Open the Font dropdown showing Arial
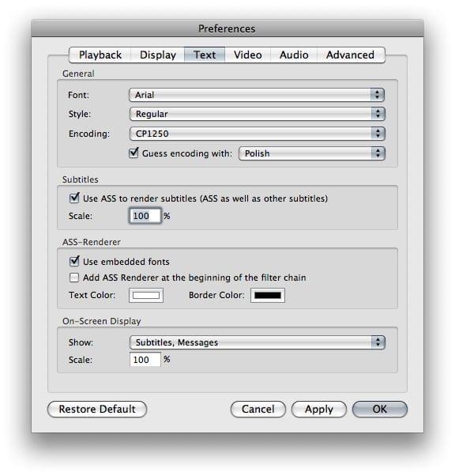 click(x=257, y=95)
